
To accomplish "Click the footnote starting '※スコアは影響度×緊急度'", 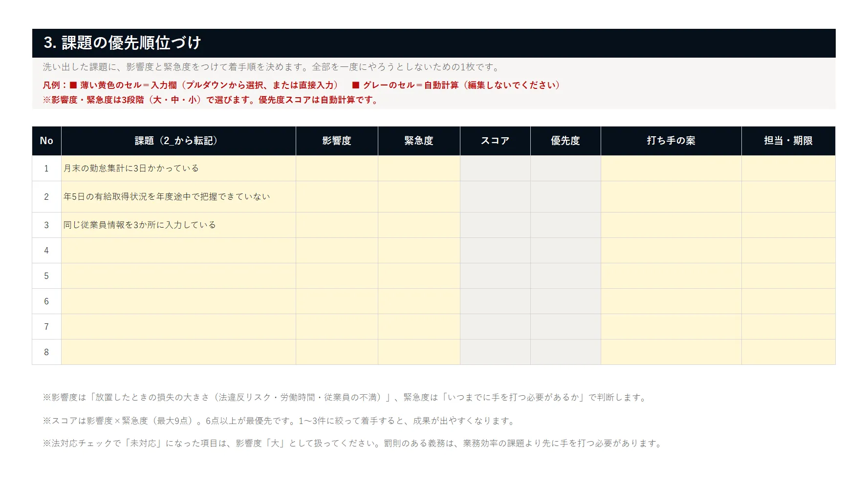I will pyautogui.click(x=280, y=421).
